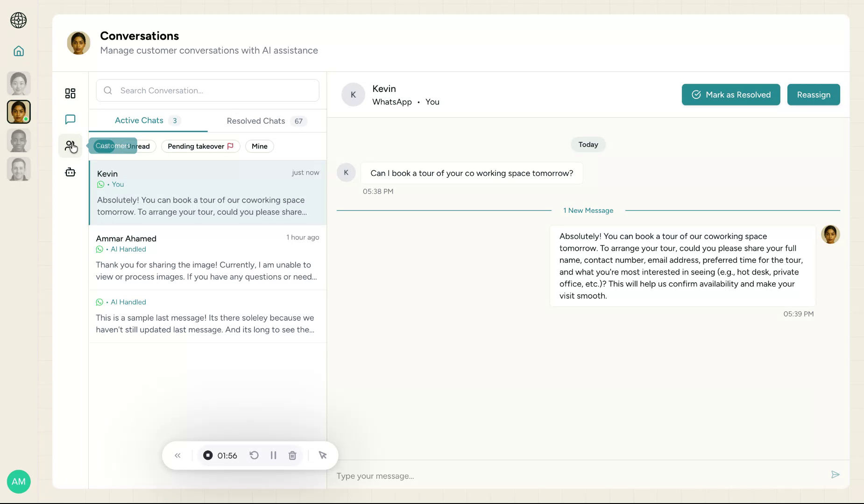Click the Mark as Resolved button
Image resolution: width=864 pixels, height=504 pixels.
tap(730, 94)
